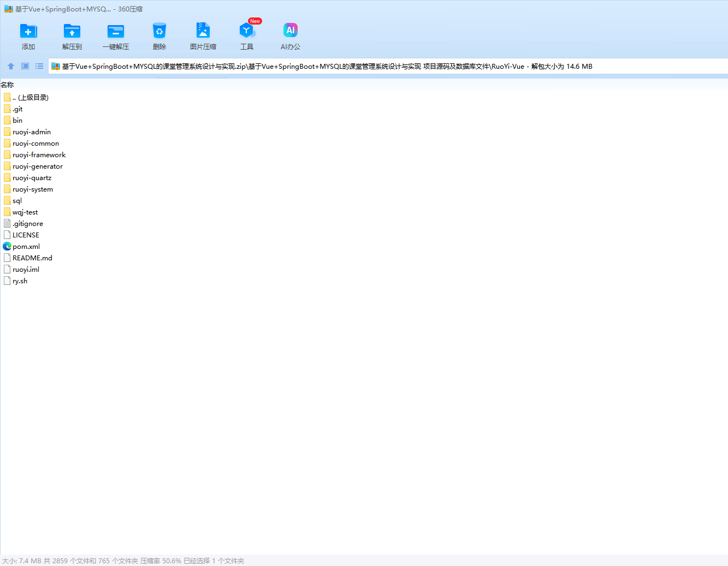The image size is (728, 566).
Task: Select the .gitignore file
Action: (23, 223)
